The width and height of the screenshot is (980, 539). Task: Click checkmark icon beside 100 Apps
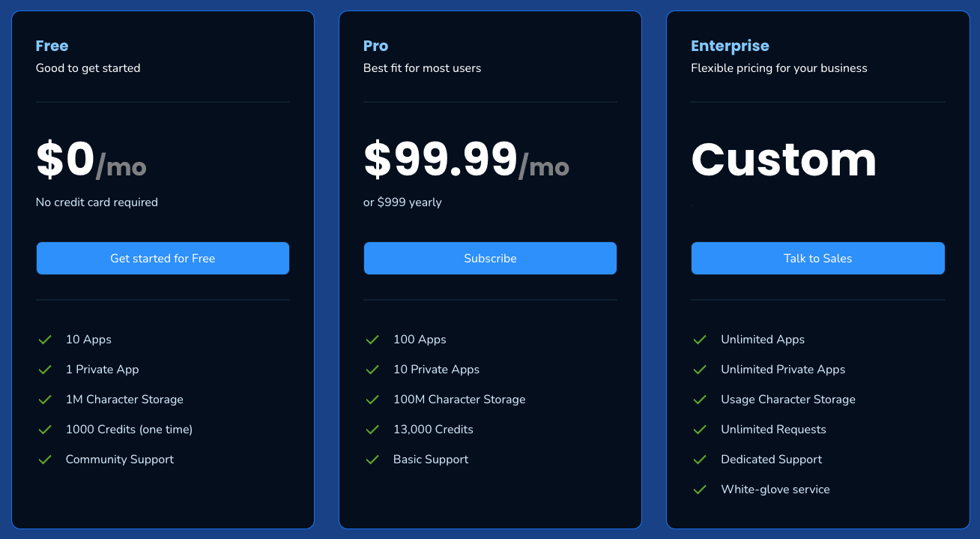click(372, 340)
